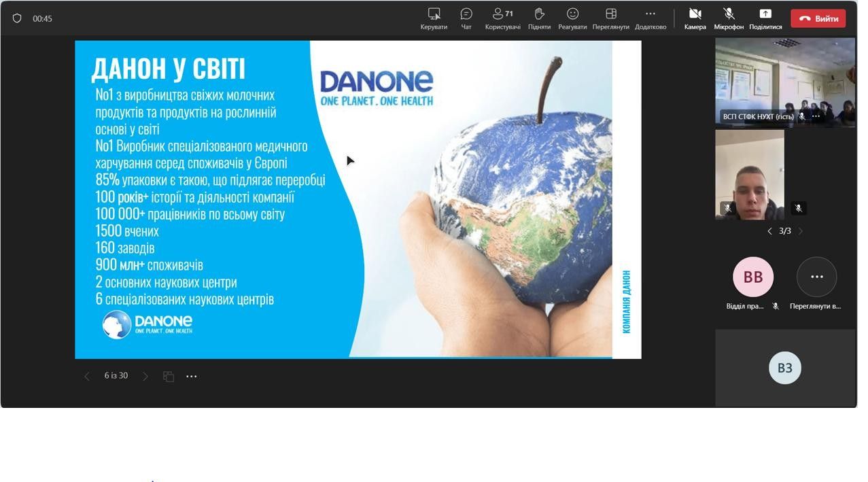Viewport: 868px width, 482px height.
Task: Open Переглянути в… overflow participants button
Action: click(x=816, y=277)
